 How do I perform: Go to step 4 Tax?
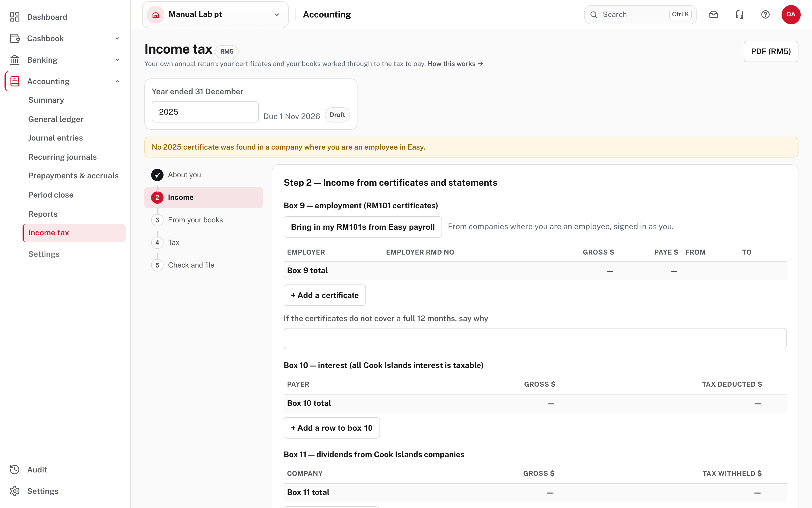tap(203, 243)
